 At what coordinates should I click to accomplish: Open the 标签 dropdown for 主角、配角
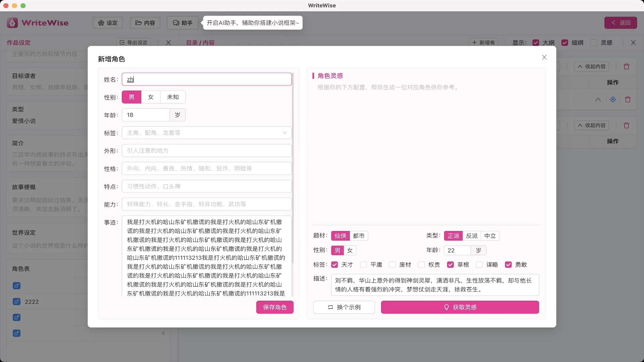[x=207, y=133]
